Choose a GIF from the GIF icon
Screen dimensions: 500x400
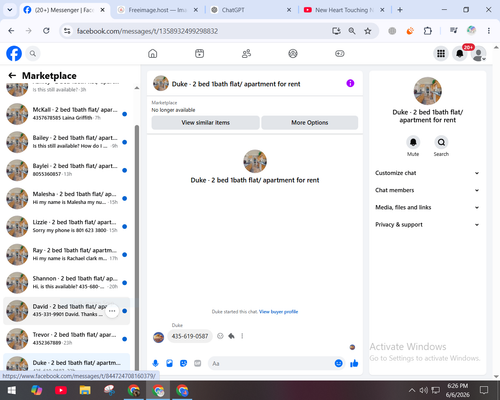[x=198, y=363]
